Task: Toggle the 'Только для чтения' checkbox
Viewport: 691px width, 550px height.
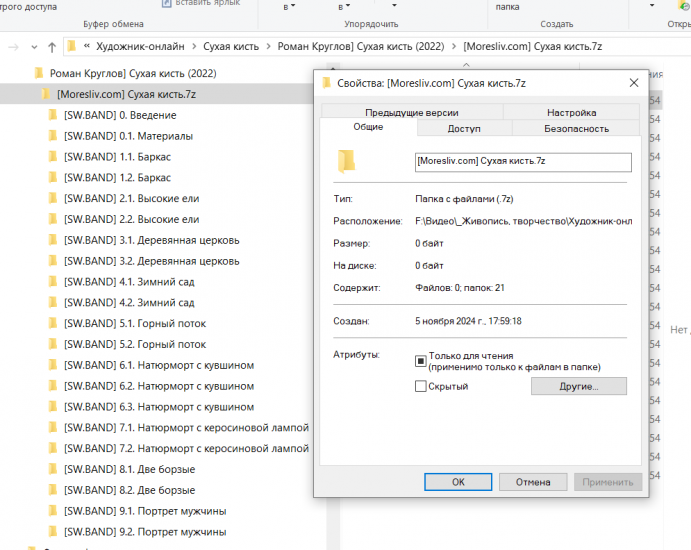Action: (421, 357)
